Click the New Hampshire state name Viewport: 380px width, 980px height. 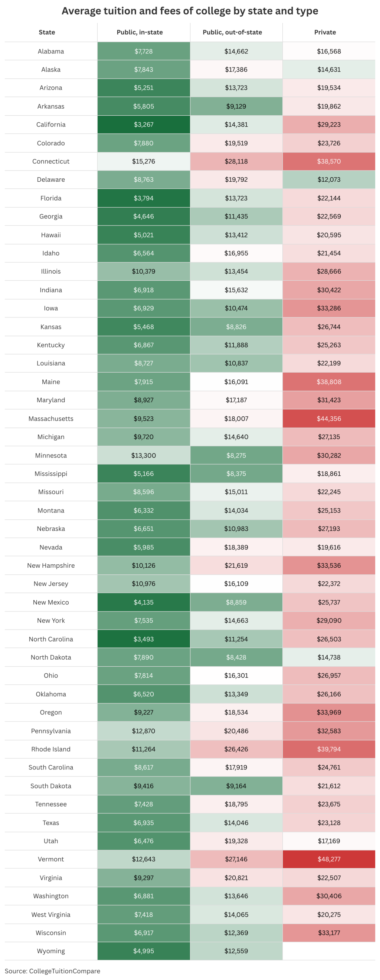(x=50, y=565)
